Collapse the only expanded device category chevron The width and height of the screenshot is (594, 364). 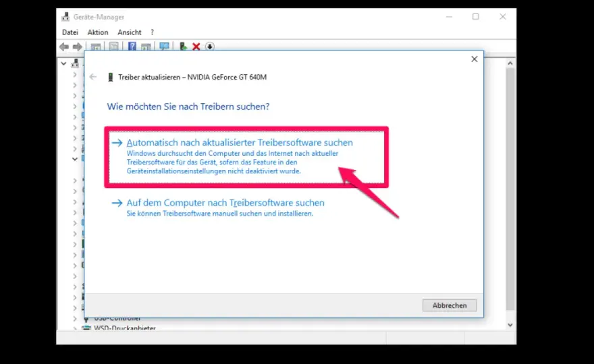coord(75,159)
